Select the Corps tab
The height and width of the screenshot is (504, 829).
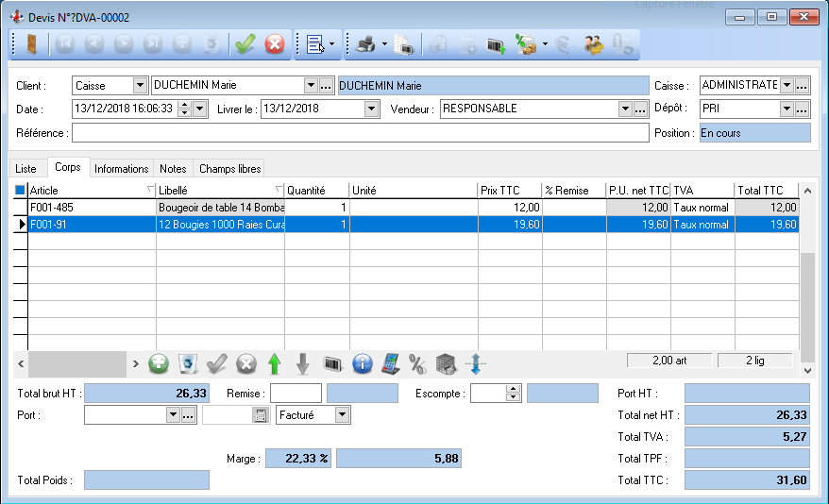tap(68, 167)
